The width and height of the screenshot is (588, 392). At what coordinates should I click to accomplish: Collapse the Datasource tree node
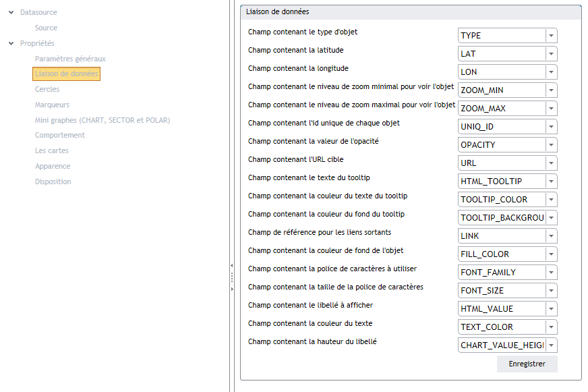coord(11,12)
